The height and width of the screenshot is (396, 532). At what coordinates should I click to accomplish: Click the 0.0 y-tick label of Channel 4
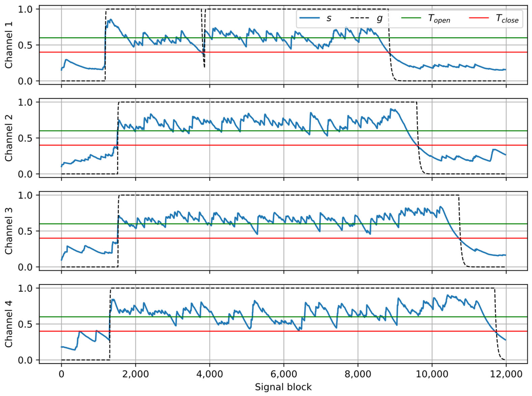(26, 360)
